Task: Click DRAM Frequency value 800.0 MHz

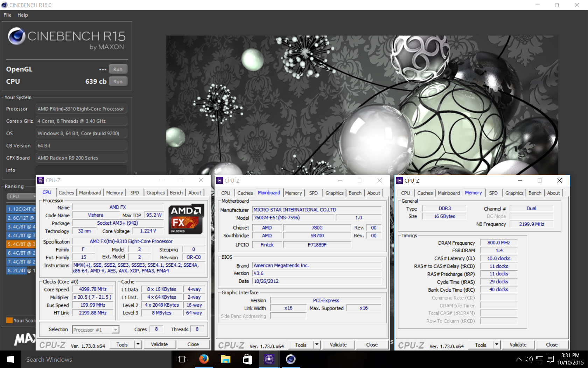Action: tap(499, 243)
